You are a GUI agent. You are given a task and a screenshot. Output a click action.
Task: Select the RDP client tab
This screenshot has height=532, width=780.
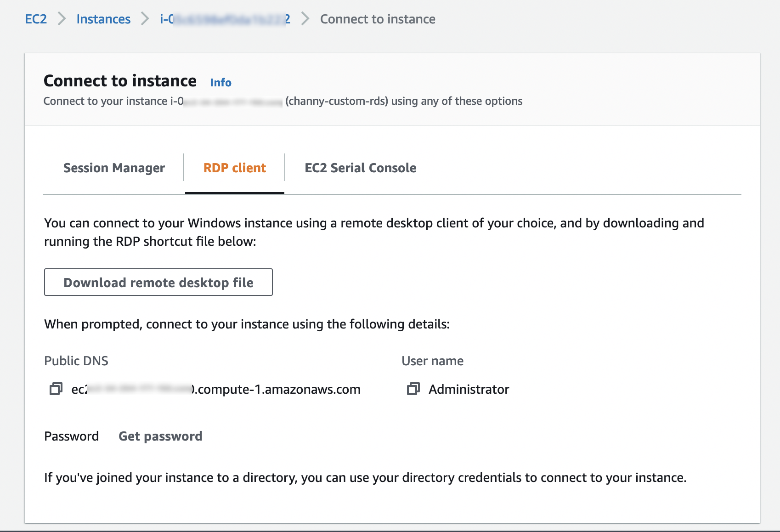tap(235, 168)
